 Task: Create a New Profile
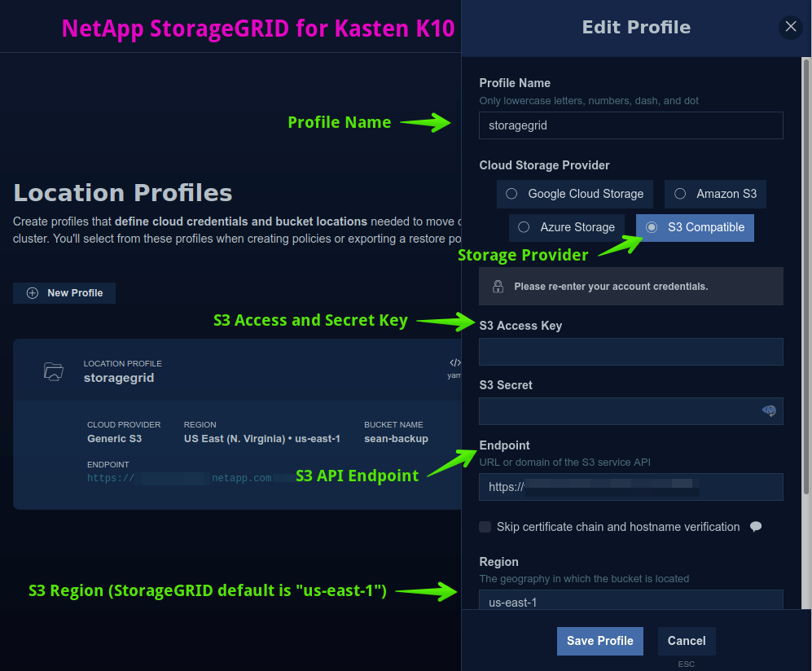[x=64, y=293]
